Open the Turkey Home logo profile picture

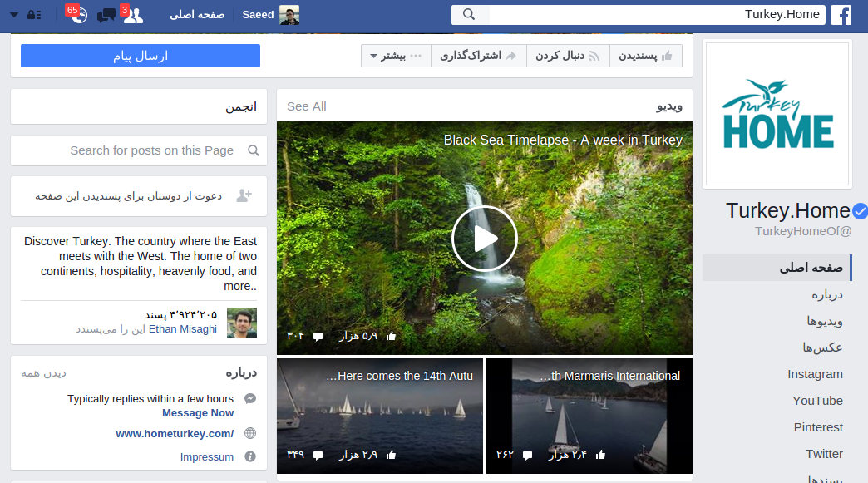click(x=777, y=114)
